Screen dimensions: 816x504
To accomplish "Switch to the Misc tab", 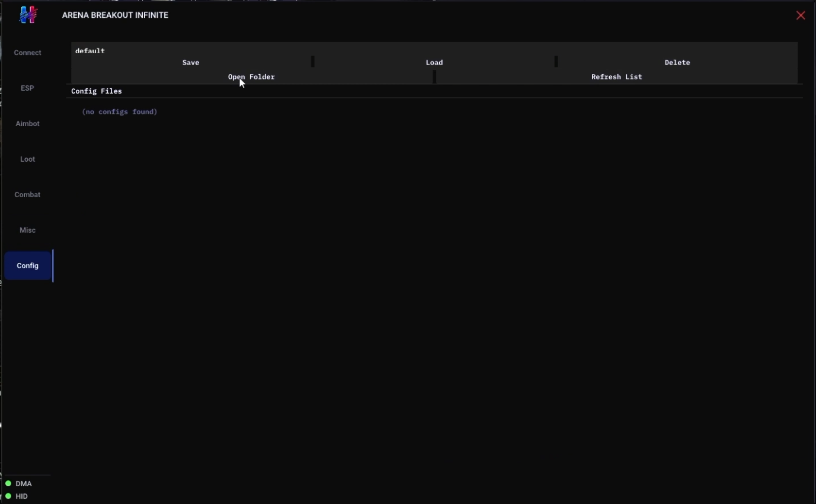I will pos(28,230).
